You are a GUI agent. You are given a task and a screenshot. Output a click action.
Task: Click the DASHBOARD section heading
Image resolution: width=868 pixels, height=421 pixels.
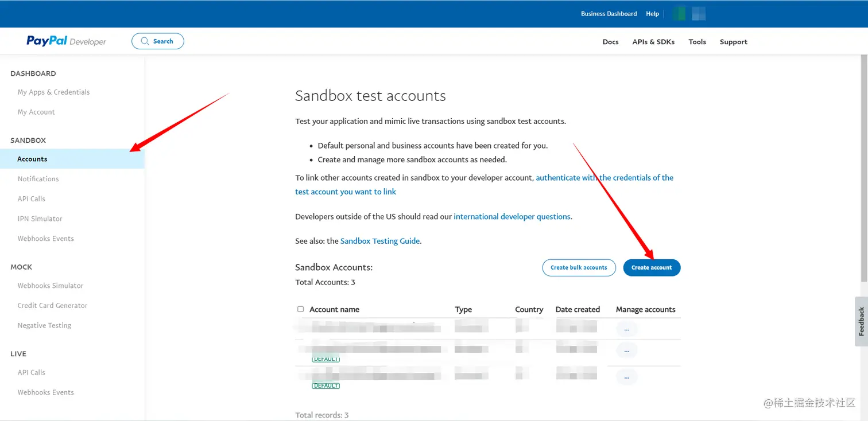tap(33, 73)
